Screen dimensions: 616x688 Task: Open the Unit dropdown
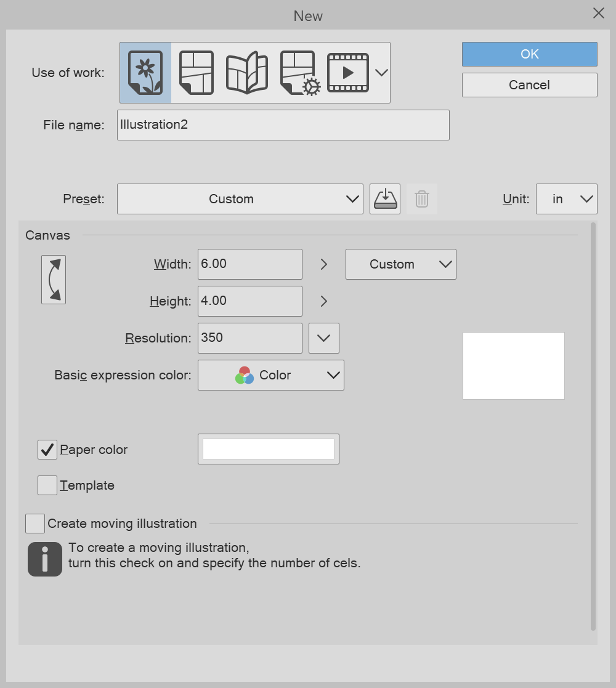(x=567, y=199)
